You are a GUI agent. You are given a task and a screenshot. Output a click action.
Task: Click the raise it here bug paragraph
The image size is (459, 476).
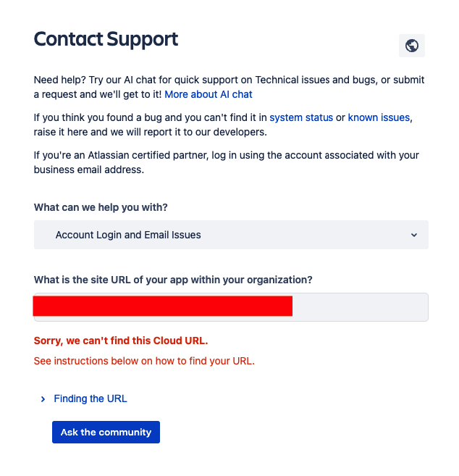223,125
